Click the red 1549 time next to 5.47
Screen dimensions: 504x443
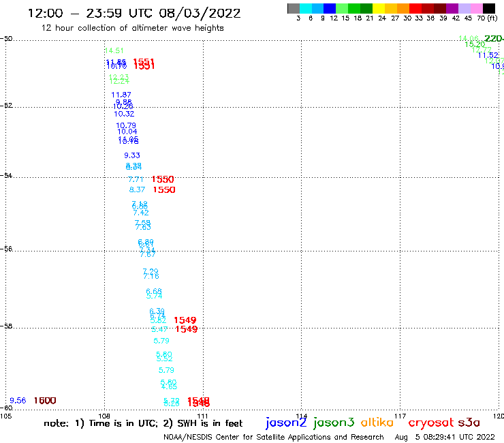click(x=187, y=329)
